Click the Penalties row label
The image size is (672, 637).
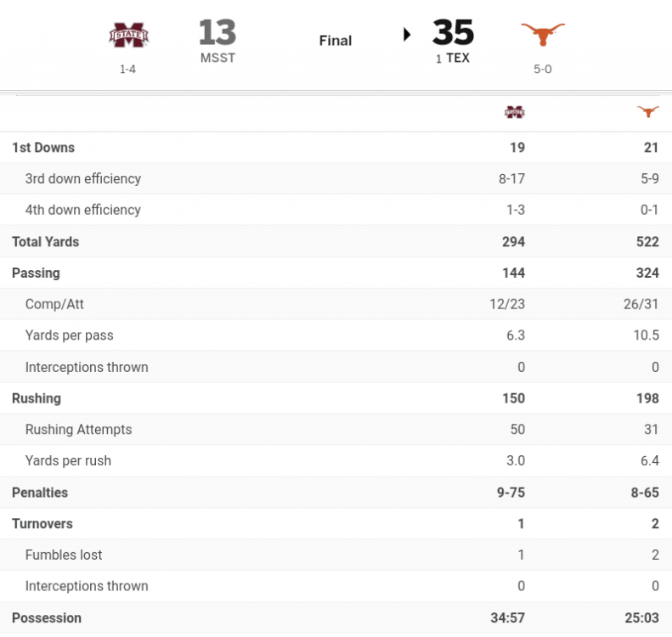point(40,493)
